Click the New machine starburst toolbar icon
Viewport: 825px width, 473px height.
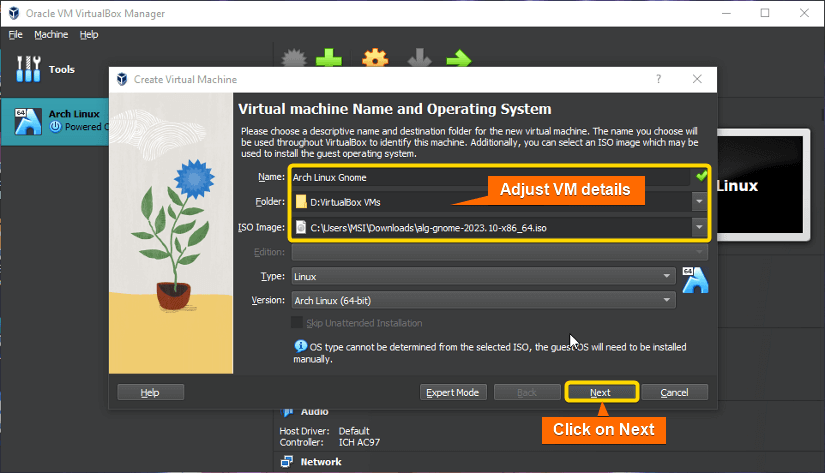pyautogui.click(x=294, y=57)
